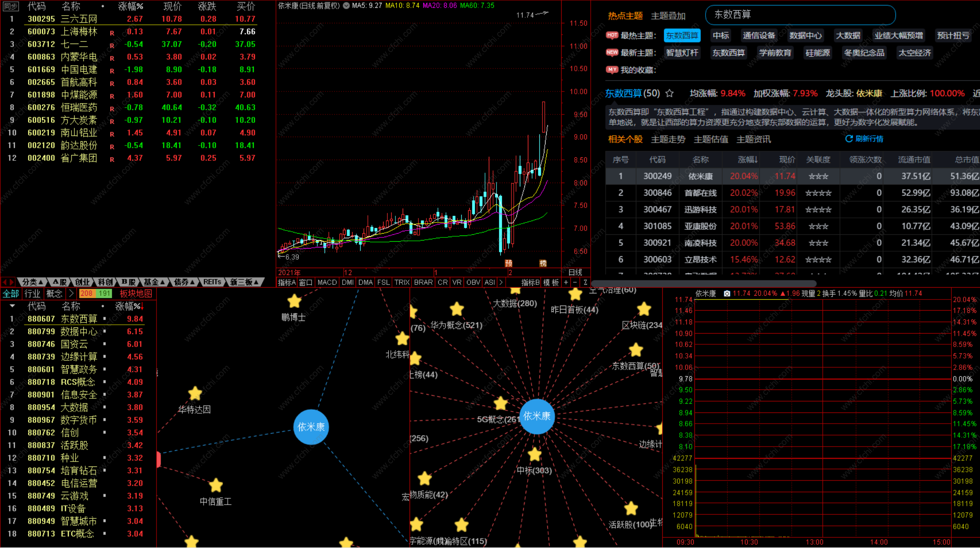Click the minus zoom-out button on chart toolbar
The height and width of the screenshot is (548, 980).
(575, 283)
